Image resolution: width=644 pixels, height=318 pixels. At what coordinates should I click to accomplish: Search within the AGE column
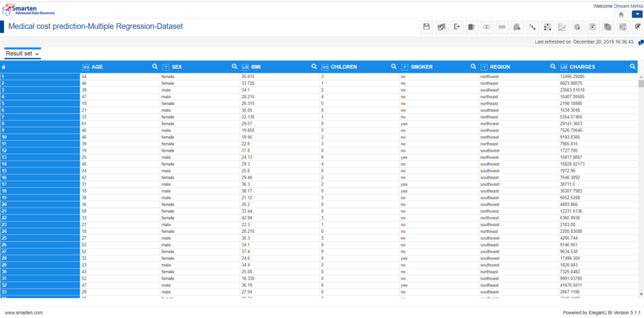click(155, 66)
